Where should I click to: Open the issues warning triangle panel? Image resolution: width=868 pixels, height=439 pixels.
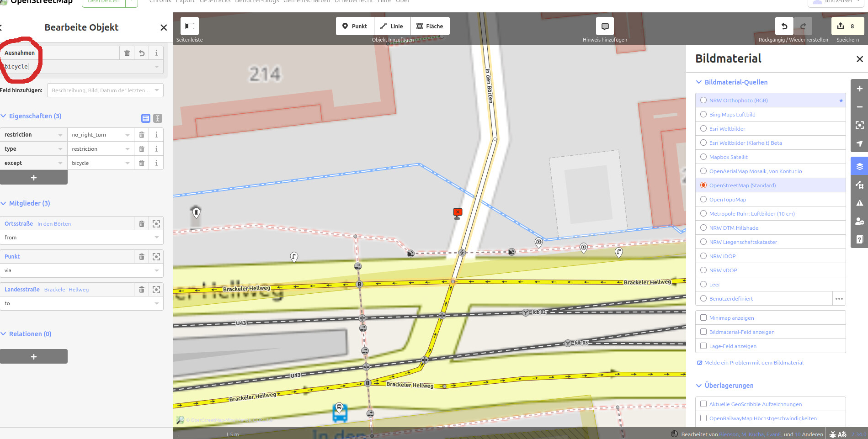pyautogui.click(x=859, y=203)
